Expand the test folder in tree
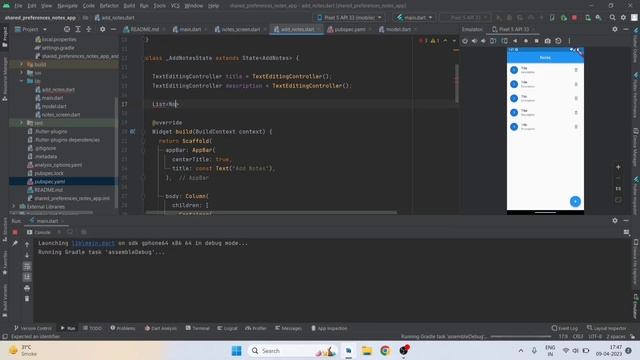 pyautogui.click(x=21, y=122)
